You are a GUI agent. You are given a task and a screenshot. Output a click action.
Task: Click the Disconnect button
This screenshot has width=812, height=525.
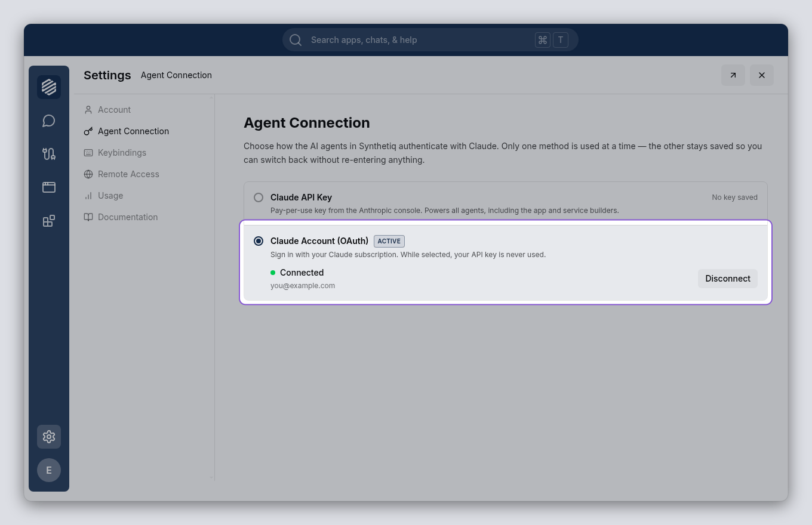(x=728, y=279)
